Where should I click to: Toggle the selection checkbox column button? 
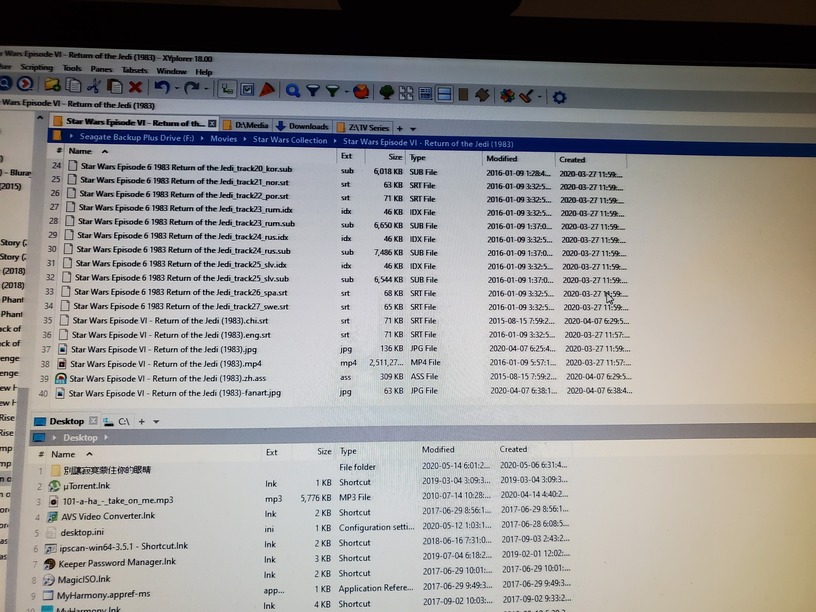[x=247, y=90]
